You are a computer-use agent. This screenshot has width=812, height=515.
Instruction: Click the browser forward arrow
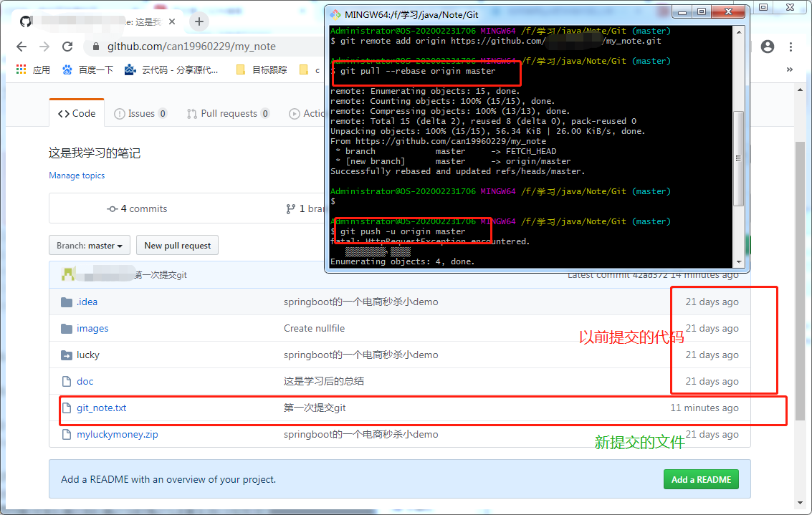coord(44,47)
